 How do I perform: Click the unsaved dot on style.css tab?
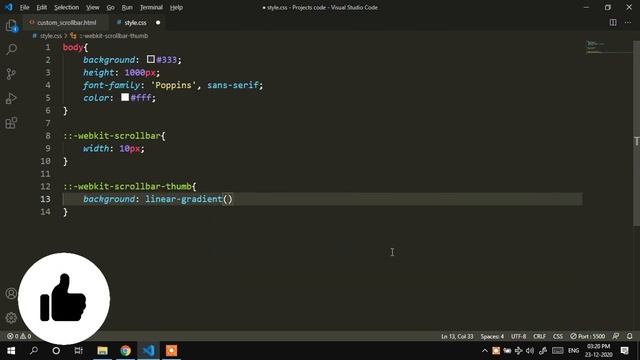click(158, 22)
